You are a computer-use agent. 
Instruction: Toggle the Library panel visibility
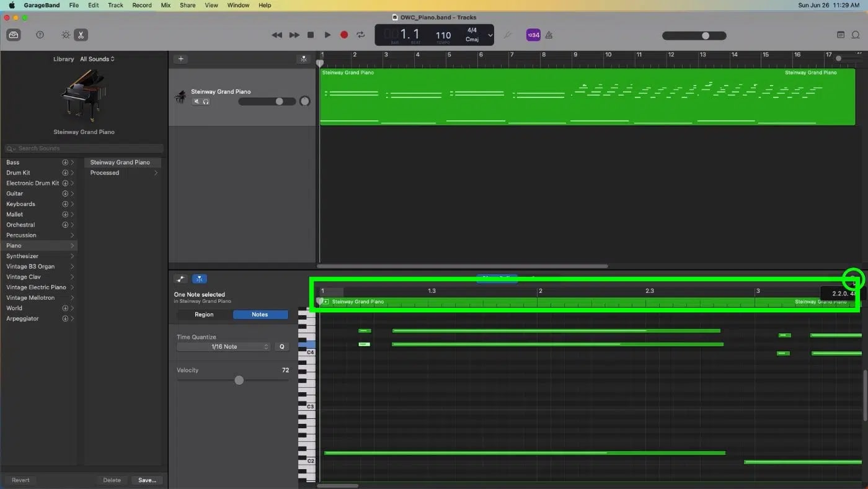click(14, 35)
